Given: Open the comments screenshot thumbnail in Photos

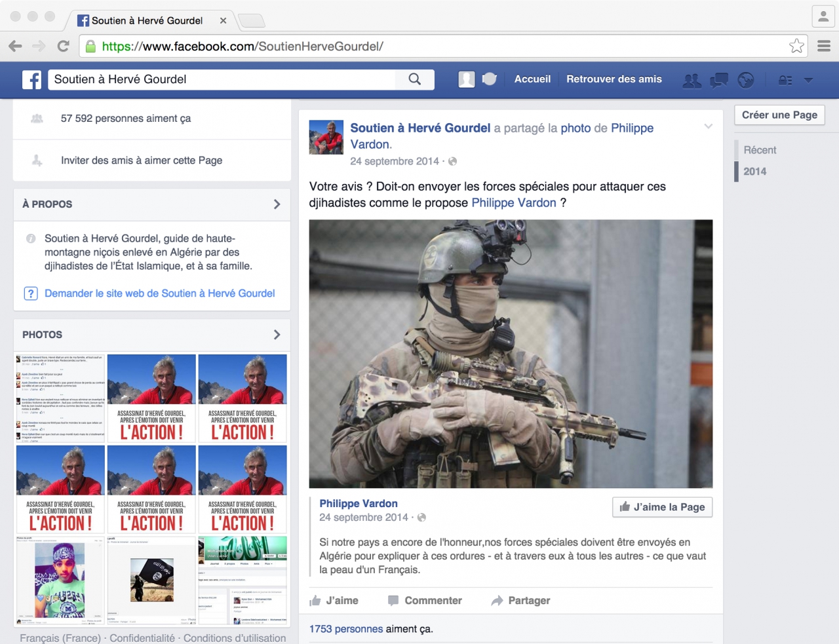Looking at the screenshot, I should pos(60,399).
